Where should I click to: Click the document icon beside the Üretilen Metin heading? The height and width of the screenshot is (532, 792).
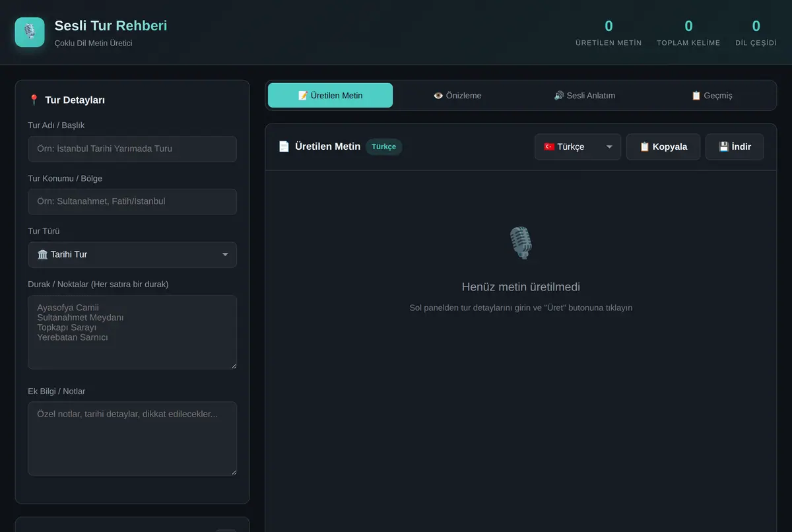coord(284,147)
